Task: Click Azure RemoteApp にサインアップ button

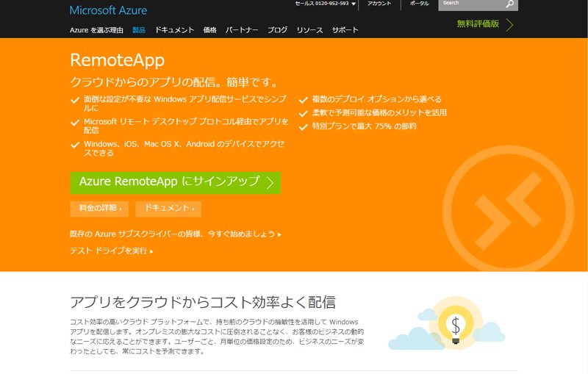Action: pyautogui.click(x=176, y=182)
